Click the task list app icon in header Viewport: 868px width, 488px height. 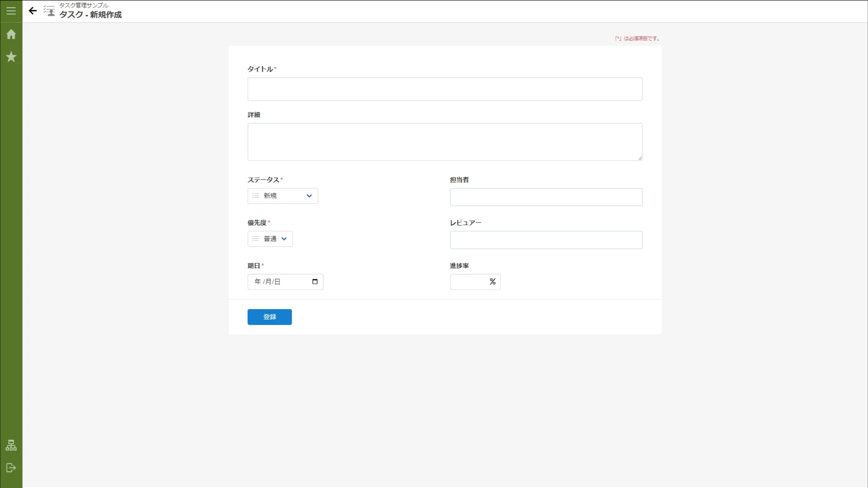tap(49, 11)
